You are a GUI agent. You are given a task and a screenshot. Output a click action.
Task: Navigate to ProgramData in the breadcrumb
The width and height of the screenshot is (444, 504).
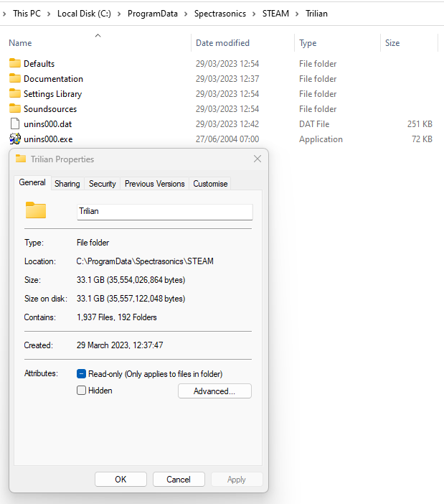[x=153, y=14]
